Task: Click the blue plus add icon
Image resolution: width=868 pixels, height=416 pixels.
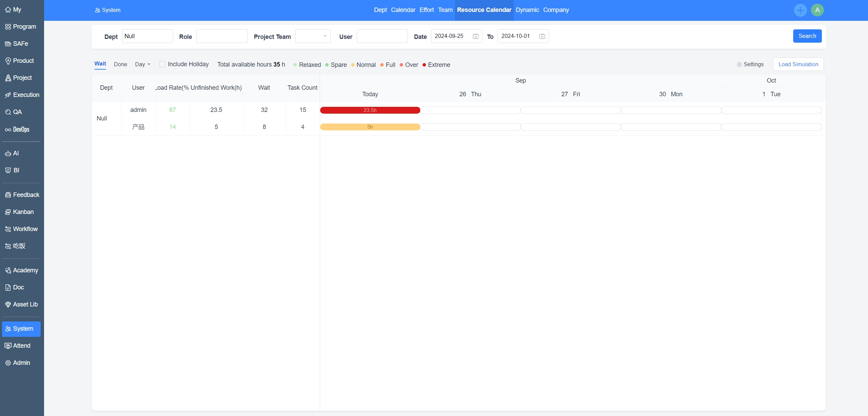Action: click(x=800, y=10)
